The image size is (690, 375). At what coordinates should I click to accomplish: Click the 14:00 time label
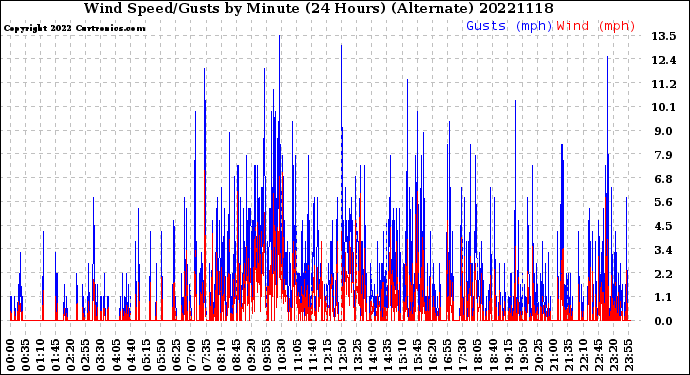373,355
